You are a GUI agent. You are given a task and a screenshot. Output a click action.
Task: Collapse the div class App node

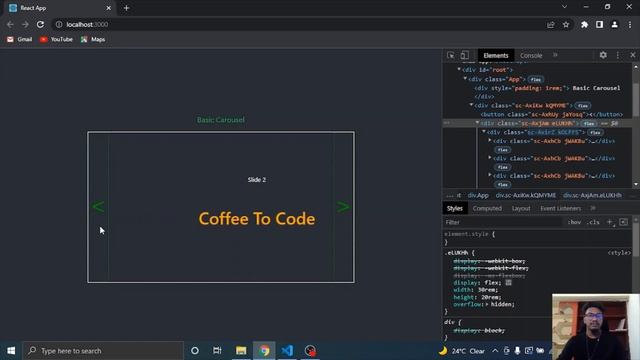pyautogui.click(x=465, y=79)
